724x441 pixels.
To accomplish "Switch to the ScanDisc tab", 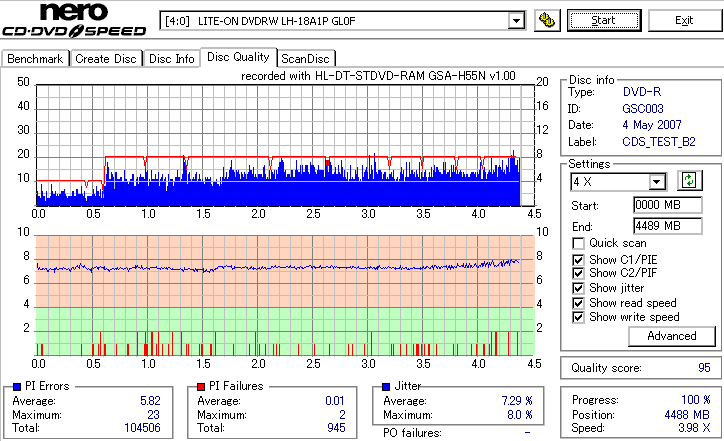I will coord(305,59).
